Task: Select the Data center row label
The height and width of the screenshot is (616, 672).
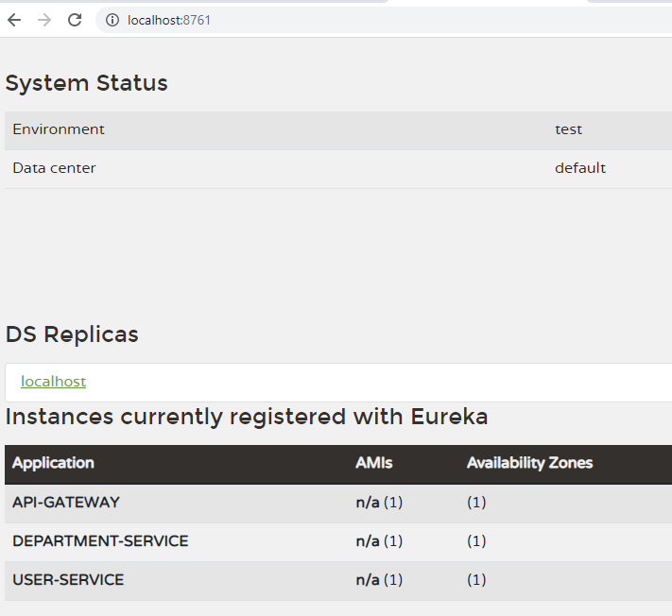Action: 54,168
